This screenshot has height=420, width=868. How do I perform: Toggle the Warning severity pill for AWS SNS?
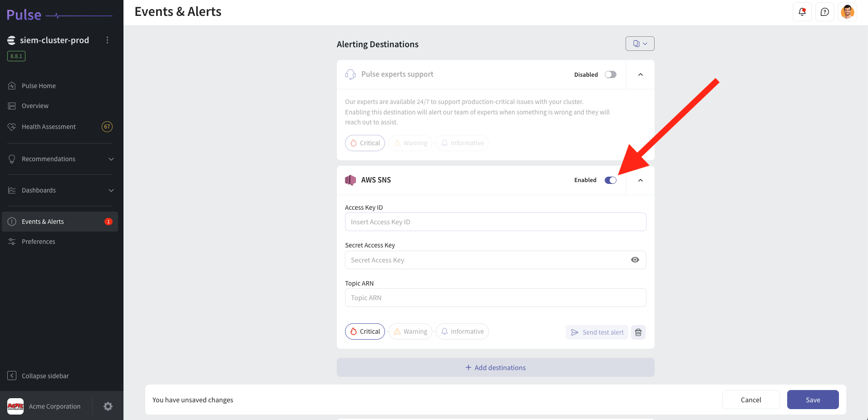pyautogui.click(x=410, y=331)
